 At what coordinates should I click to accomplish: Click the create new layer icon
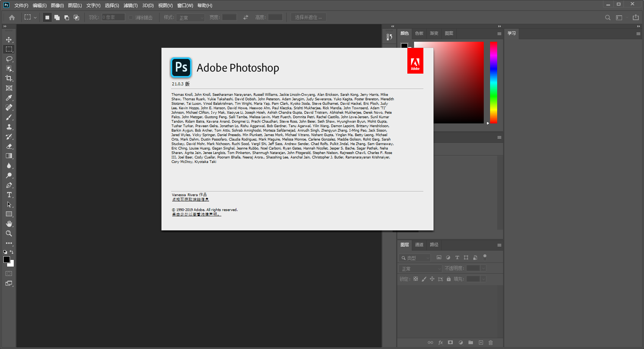pyautogui.click(x=481, y=342)
